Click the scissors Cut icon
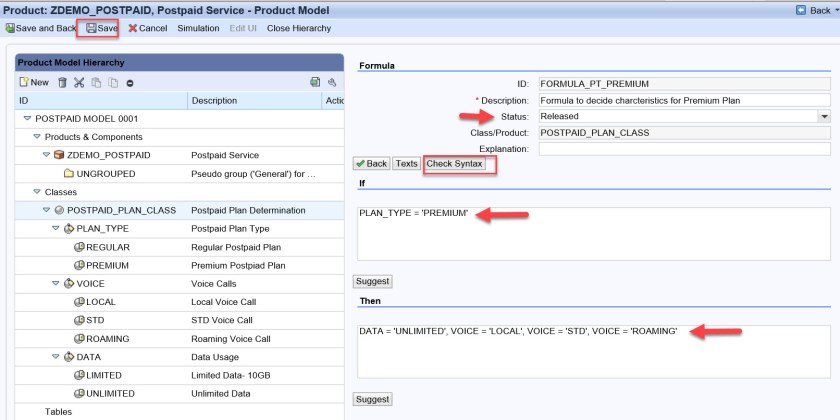This screenshot has width=840, height=420. (x=79, y=82)
